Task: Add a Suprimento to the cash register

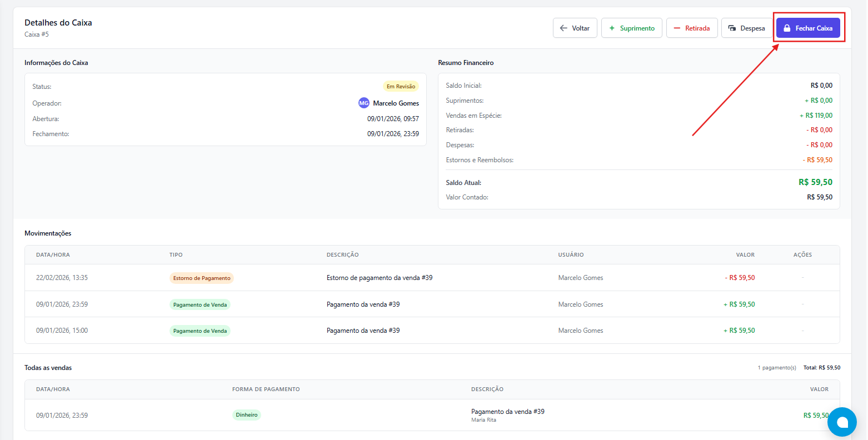Action: tap(631, 28)
